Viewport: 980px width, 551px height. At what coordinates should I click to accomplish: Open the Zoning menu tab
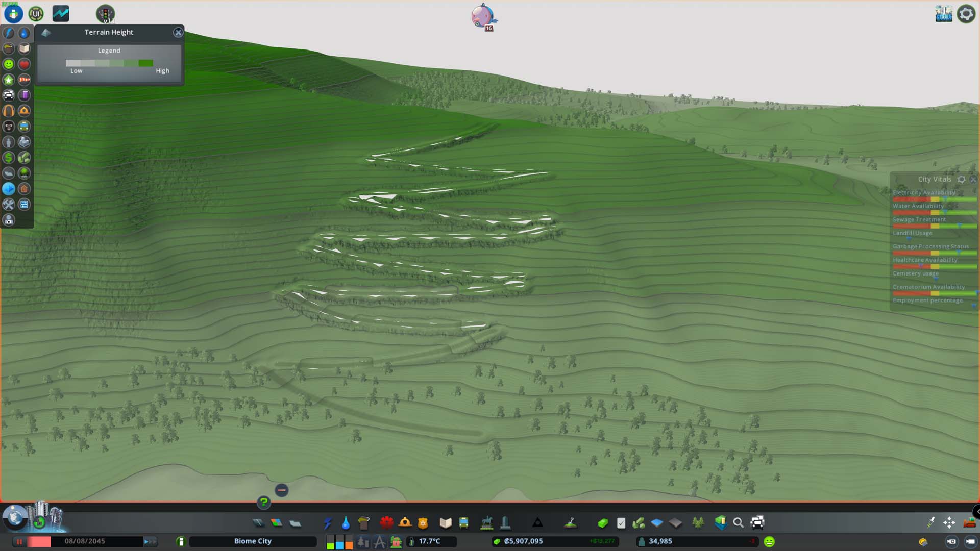click(276, 522)
